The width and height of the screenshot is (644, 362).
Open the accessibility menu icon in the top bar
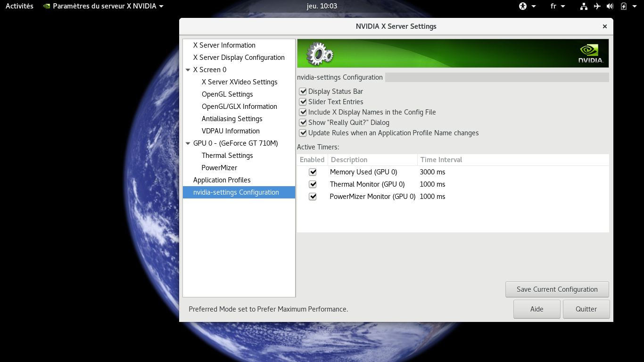pos(522,6)
